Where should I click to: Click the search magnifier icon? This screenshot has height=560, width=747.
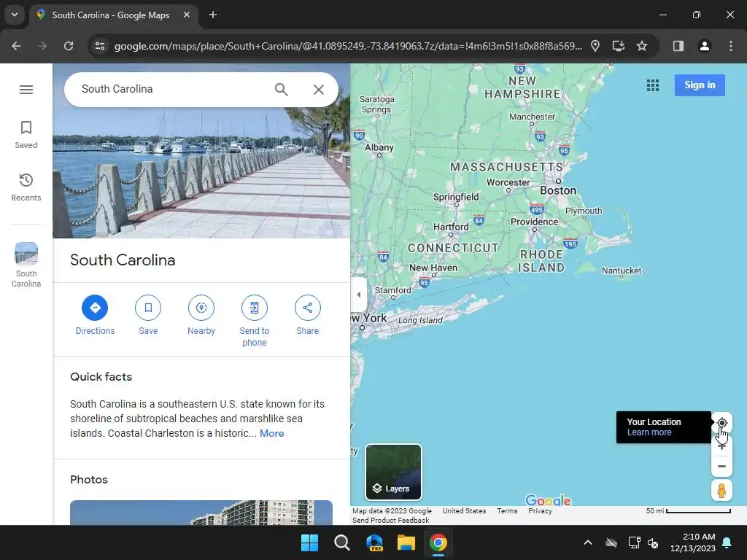[x=281, y=89]
